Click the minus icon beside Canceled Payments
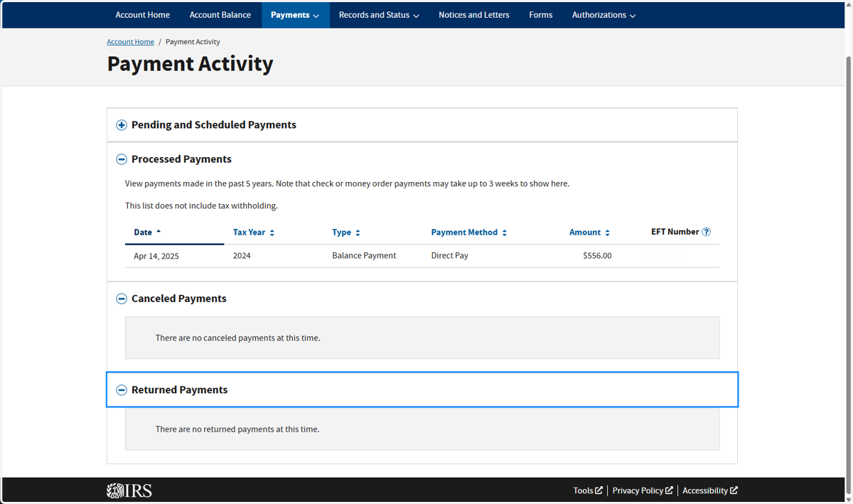 click(x=122, y=299)
